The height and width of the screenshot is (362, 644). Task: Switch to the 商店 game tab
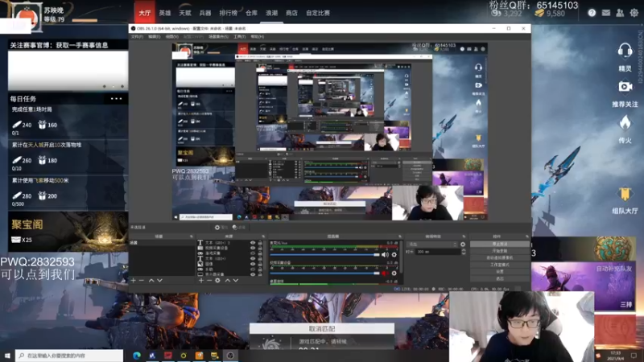coord(291,13)
